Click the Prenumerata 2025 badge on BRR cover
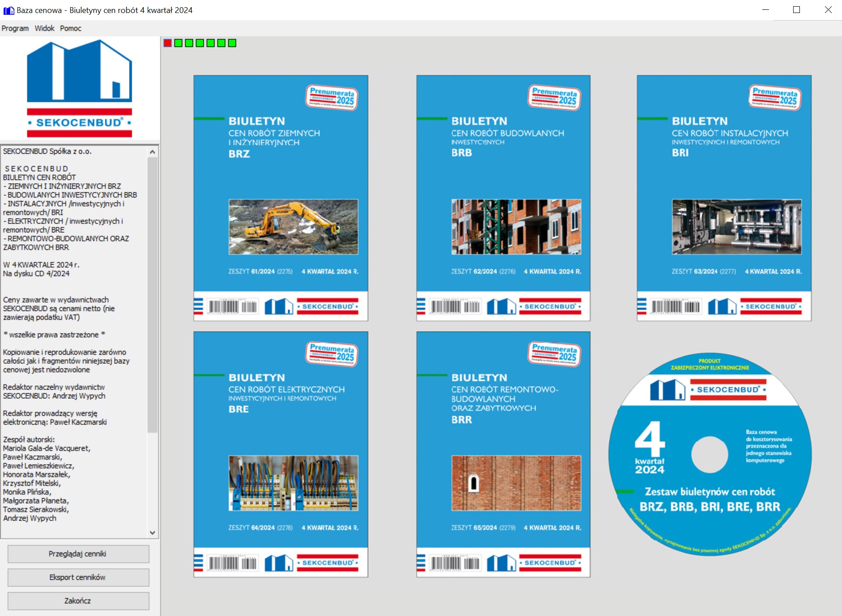The image size is (842, 616). coord(554,353)
